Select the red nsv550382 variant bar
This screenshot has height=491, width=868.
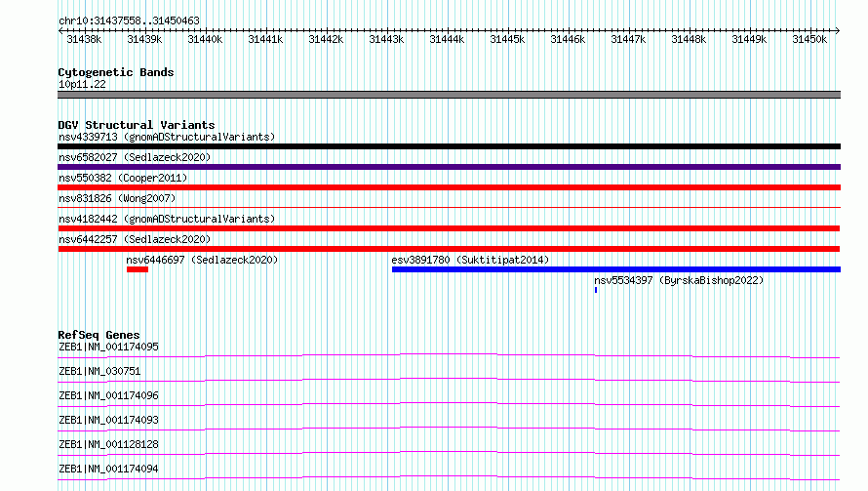(x=449, y=187)
